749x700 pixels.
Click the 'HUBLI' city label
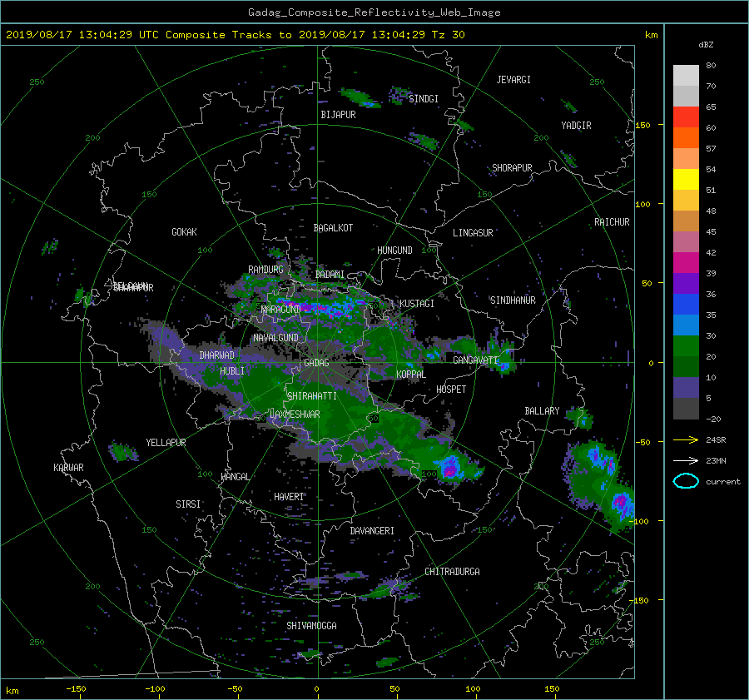[x=232, y=371]
